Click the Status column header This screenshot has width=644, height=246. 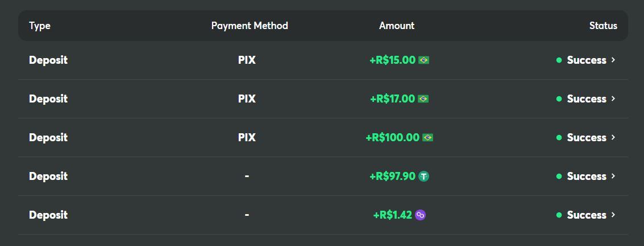click(x=603, y=26)
